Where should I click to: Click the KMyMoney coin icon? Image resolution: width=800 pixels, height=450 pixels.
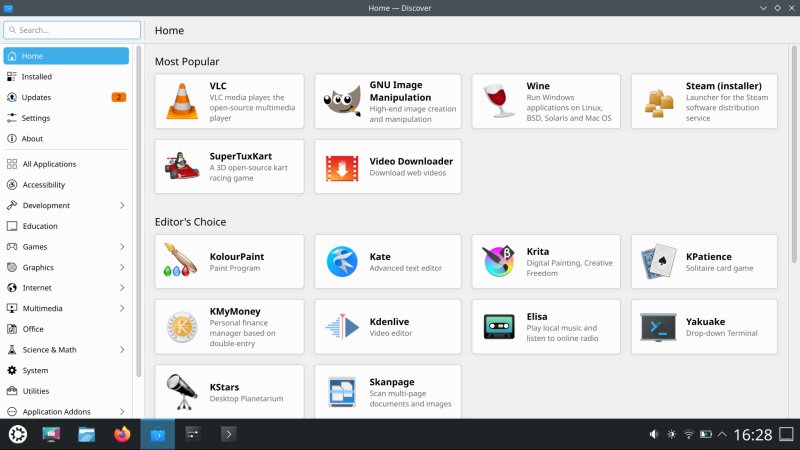182,327
